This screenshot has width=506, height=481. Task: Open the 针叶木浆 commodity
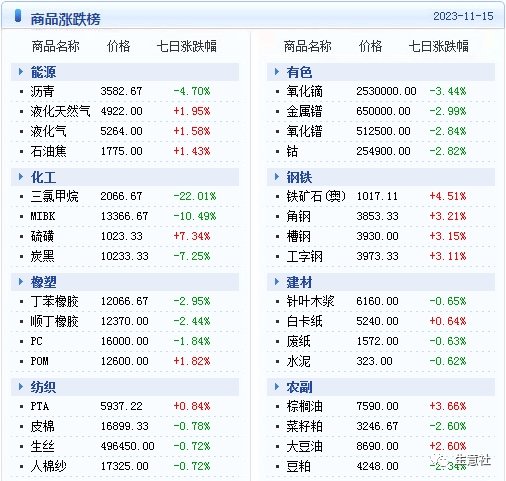point(310,301)
